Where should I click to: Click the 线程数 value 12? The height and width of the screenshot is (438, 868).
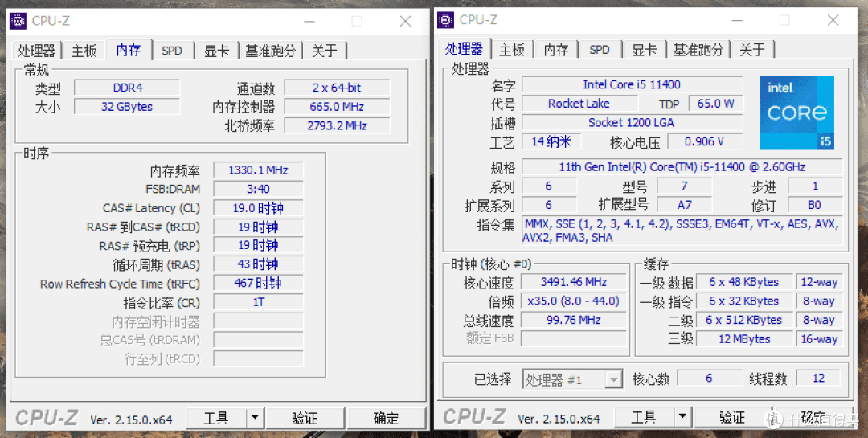pos(818,379)
